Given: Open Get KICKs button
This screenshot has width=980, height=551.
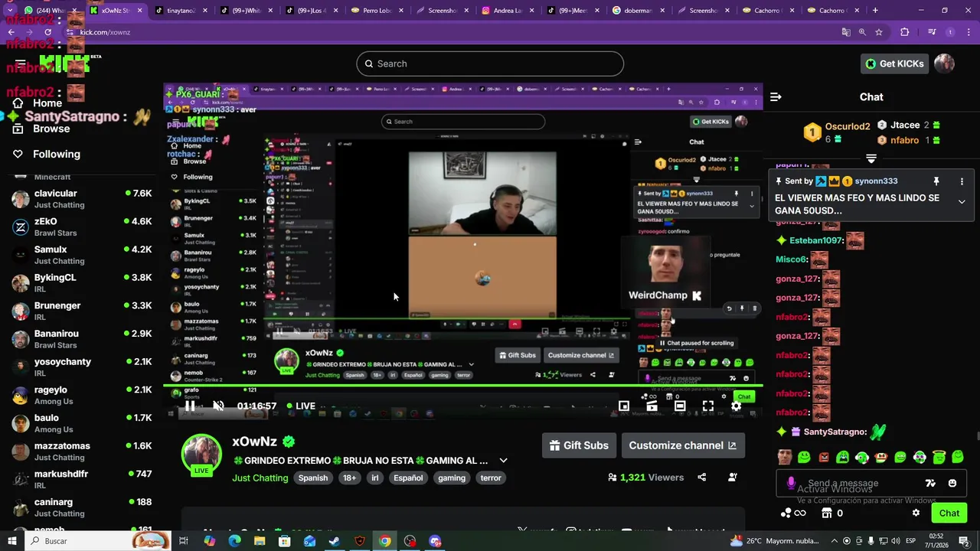Looking at the screenshot, I should 894,64.
